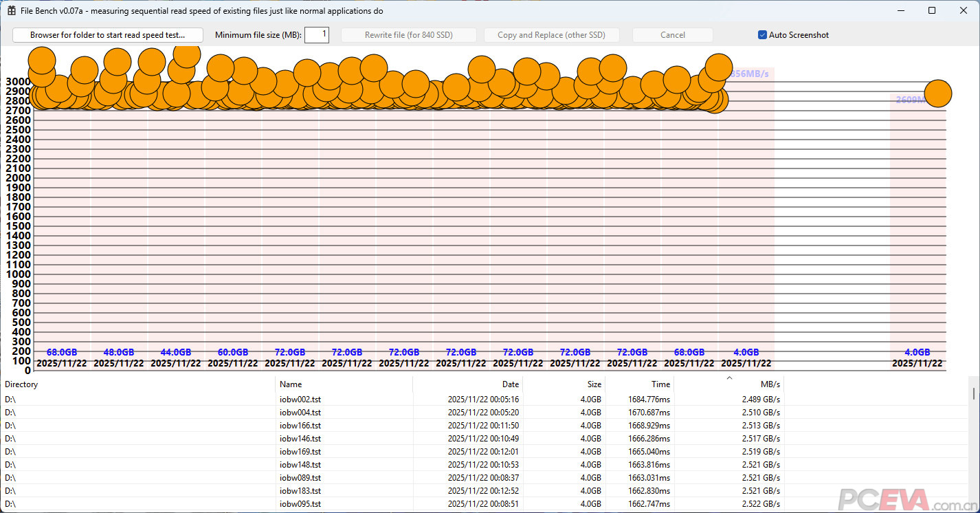Click the Time column header
Image resolution: width=980 pixels, height=513 pixels.
point(639,384)
